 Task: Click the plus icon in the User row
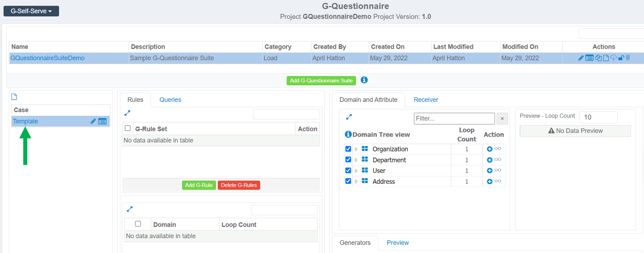pos(490,170)
